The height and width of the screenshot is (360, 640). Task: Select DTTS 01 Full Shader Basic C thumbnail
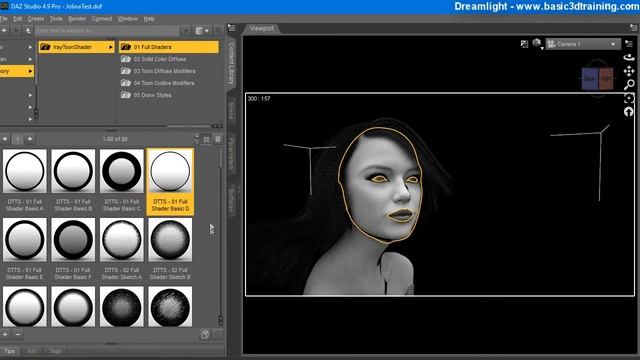[122, 171]
